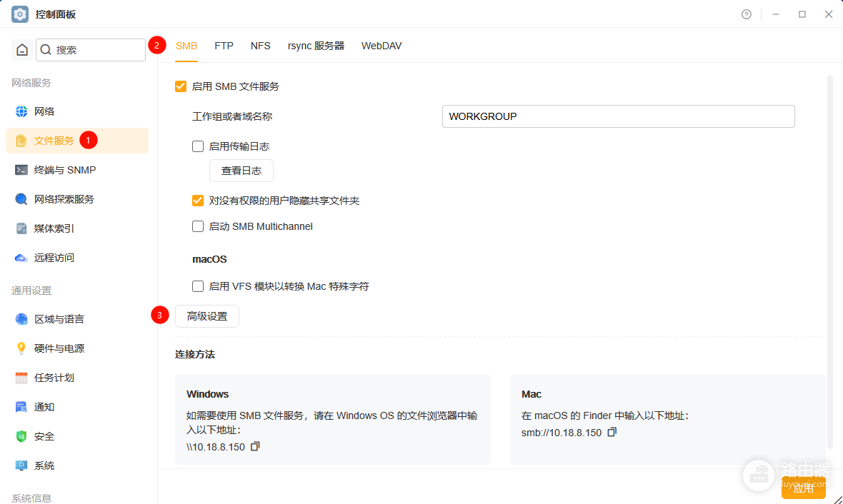Click the 网络探索服务 magnifier icon
Viewport: 843px width, 504px height.
coord(21,199)
